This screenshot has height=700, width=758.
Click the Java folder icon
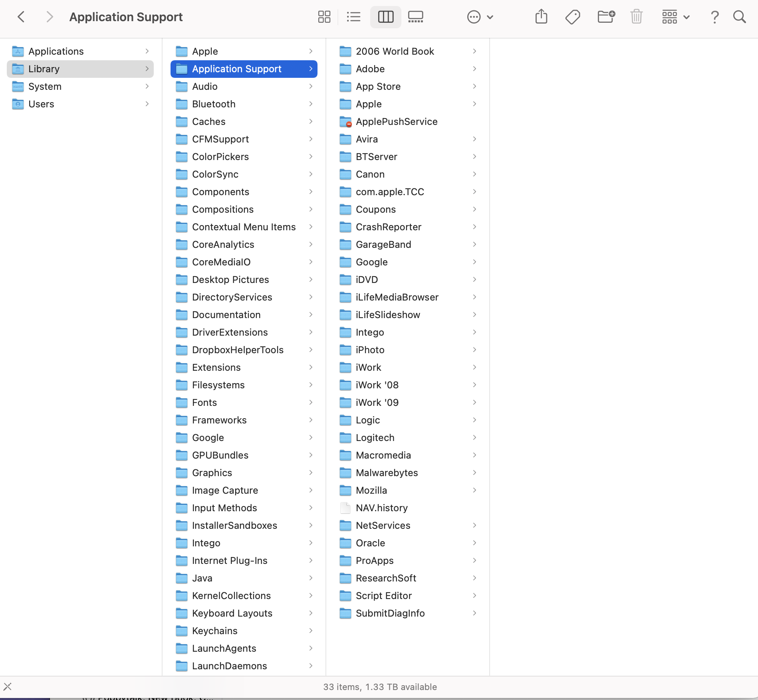tap(182, 578)
